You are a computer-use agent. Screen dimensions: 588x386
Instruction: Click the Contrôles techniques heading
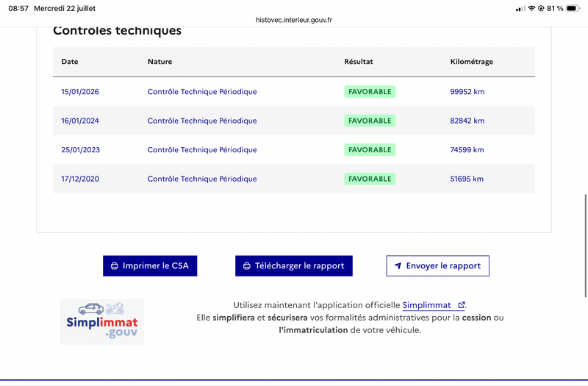click(117, 31)
